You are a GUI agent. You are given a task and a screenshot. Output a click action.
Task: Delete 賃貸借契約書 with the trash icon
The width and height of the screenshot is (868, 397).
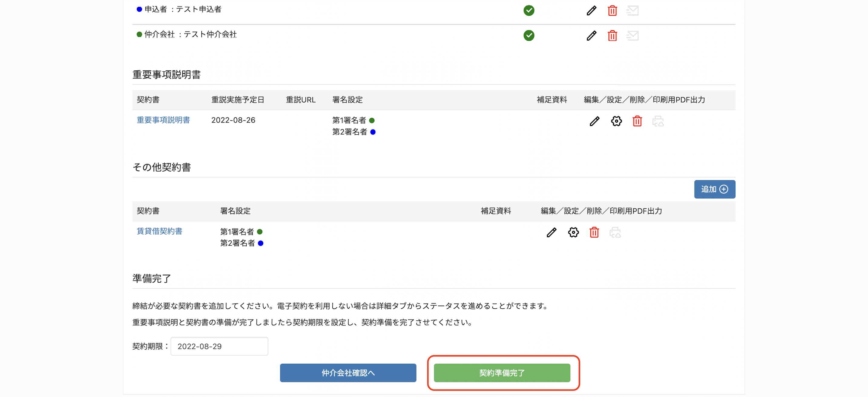point(594,232)
